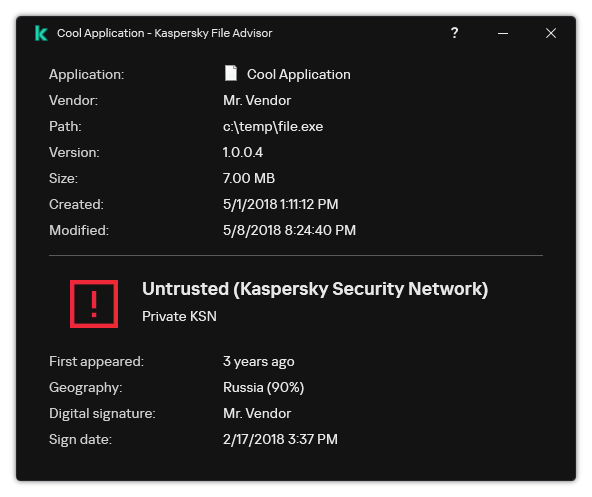Close the Kaspersky File Advisor window
This screenshot has height=497, width=592.
click(x=551, y=33)
